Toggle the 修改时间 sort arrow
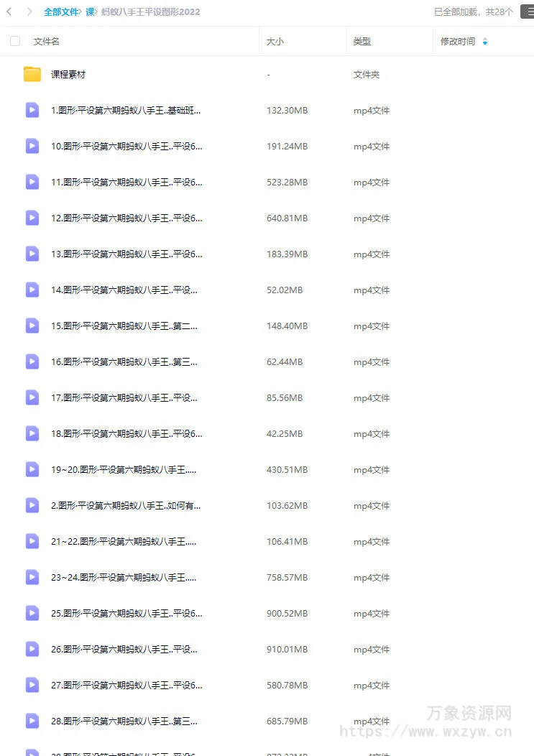 click(485, 42)
